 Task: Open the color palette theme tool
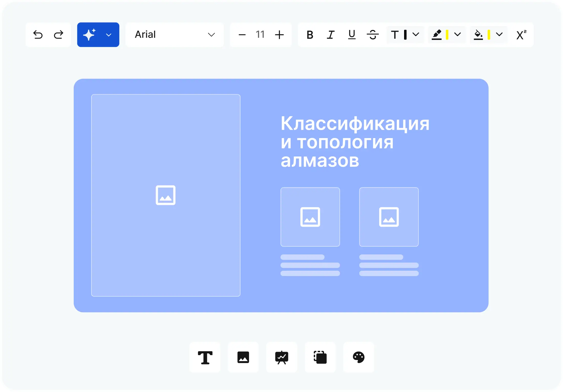359,357
